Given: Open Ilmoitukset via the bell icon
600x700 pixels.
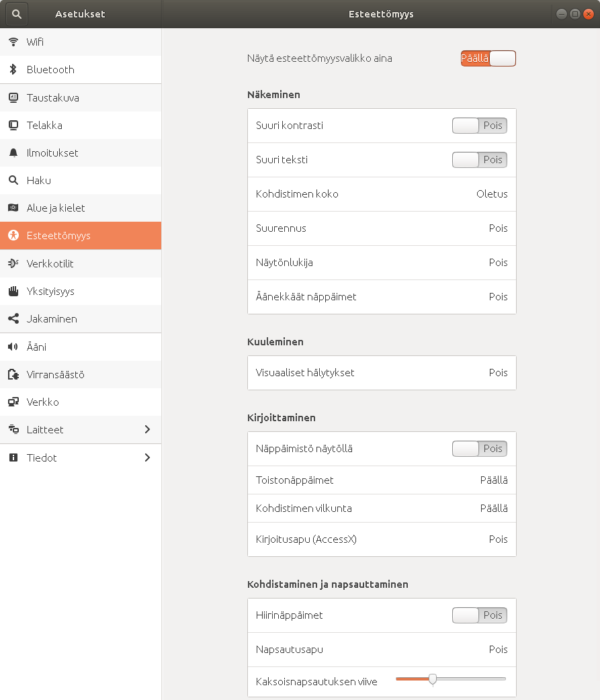Looking at the screenshot, I should coord(13,153).
